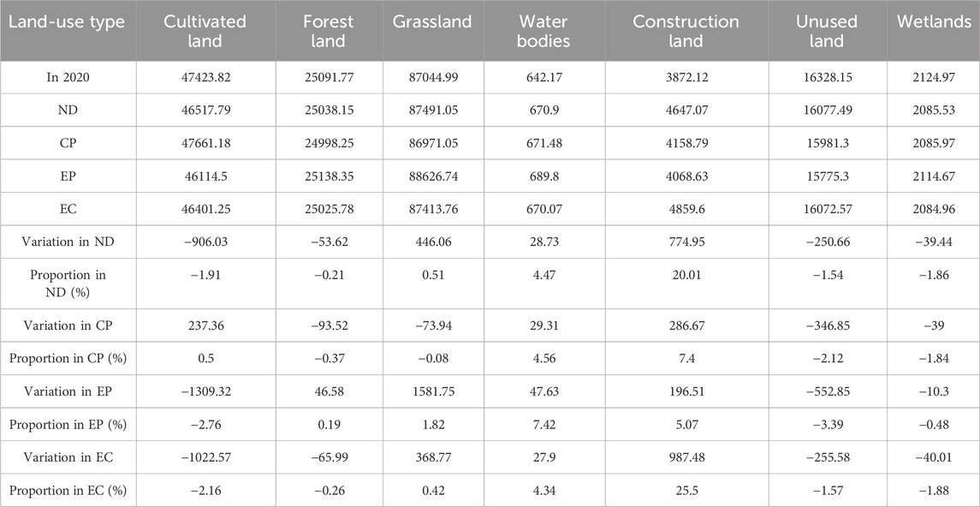Click the Proportion in CP (%) row label
The width and height of the screenshot is (980, 507).
(x=68, y=358)
